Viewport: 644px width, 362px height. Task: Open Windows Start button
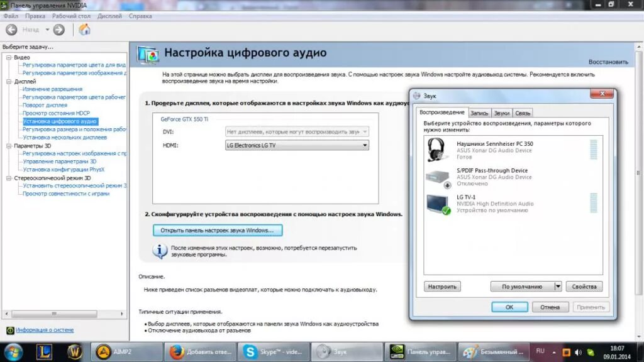(x=13, y=352)
